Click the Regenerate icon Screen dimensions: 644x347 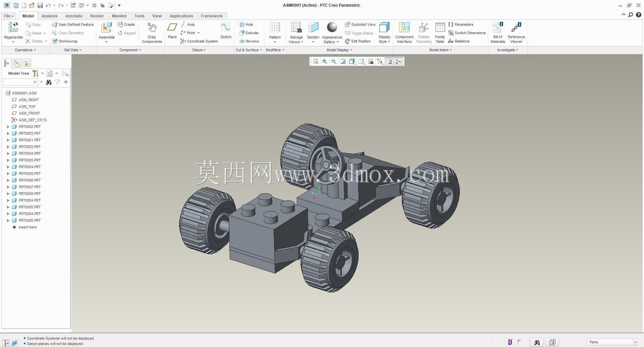point(13,28)
